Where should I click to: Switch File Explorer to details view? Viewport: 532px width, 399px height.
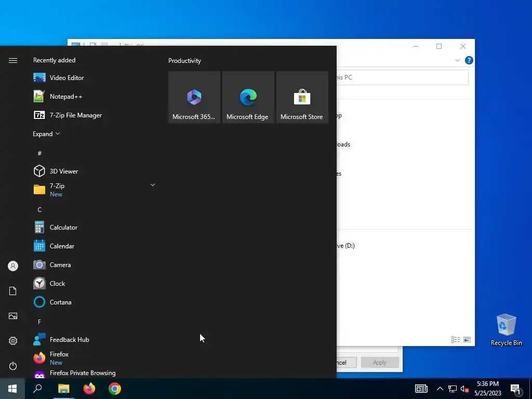456,339
